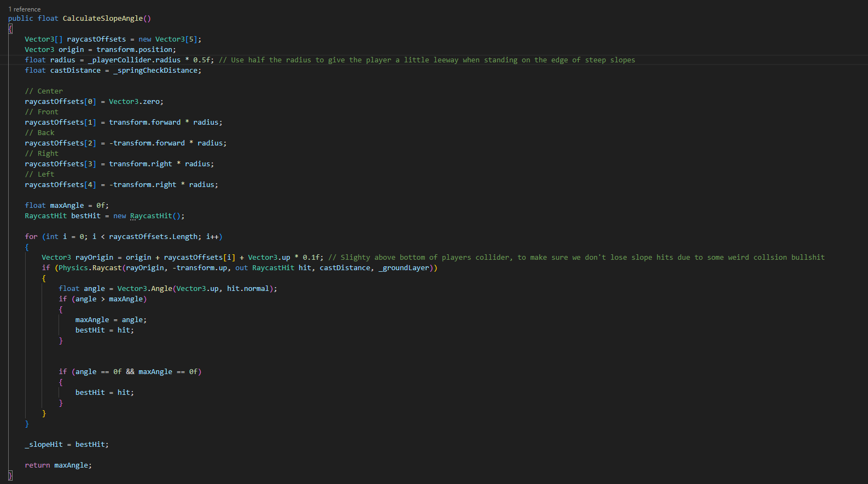Viewport: 868px width, 484px height.
Task: Click the '0.5f' literal in radius line
Action: (202, 60)
